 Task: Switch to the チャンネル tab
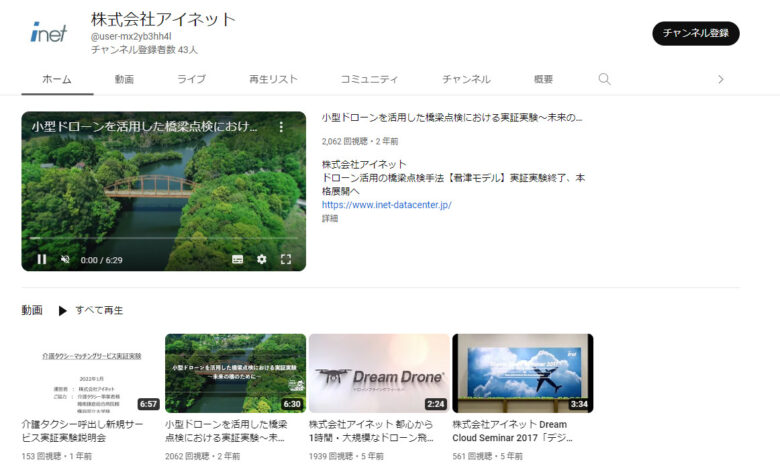click(x=466, y=79)
